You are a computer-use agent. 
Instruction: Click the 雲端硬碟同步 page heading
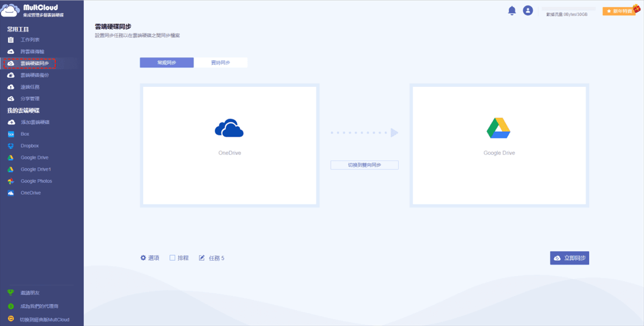(x=113, y=26)
